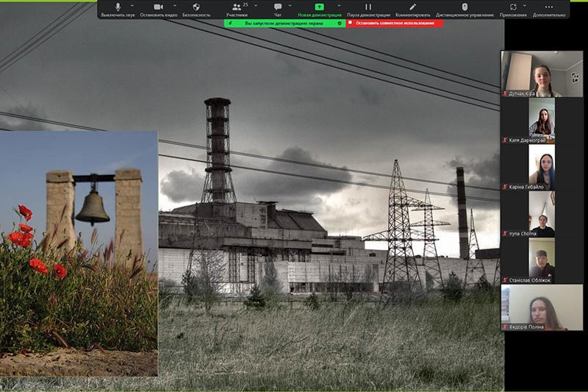Expand video options arrow beside camera

173,5
